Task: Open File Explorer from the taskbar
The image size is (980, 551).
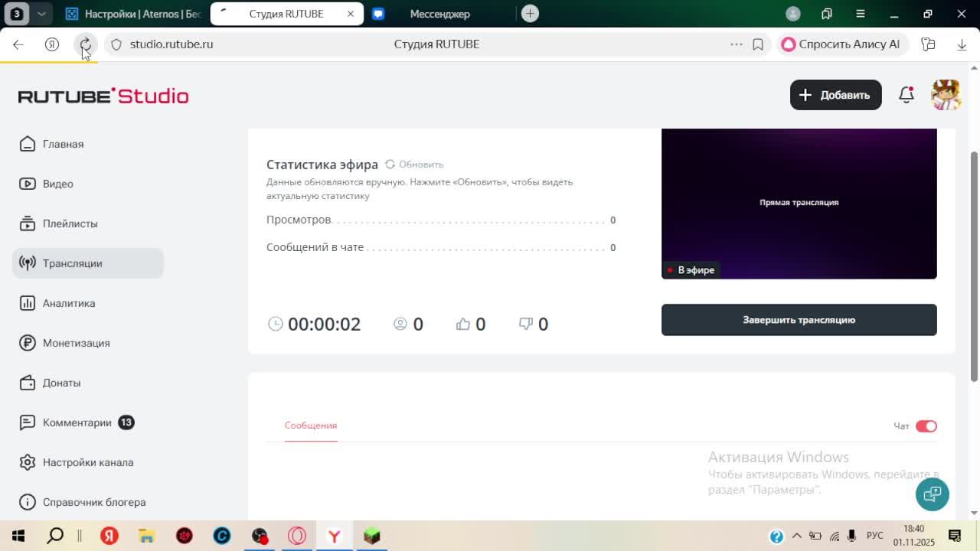Action: point(146,536)
